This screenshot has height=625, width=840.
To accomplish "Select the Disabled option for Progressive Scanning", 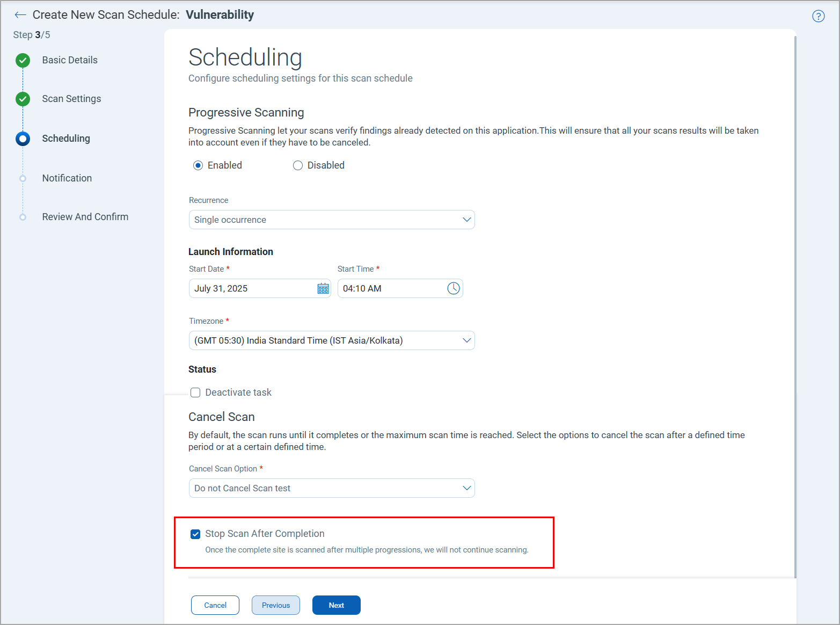I will pos(298,165).
